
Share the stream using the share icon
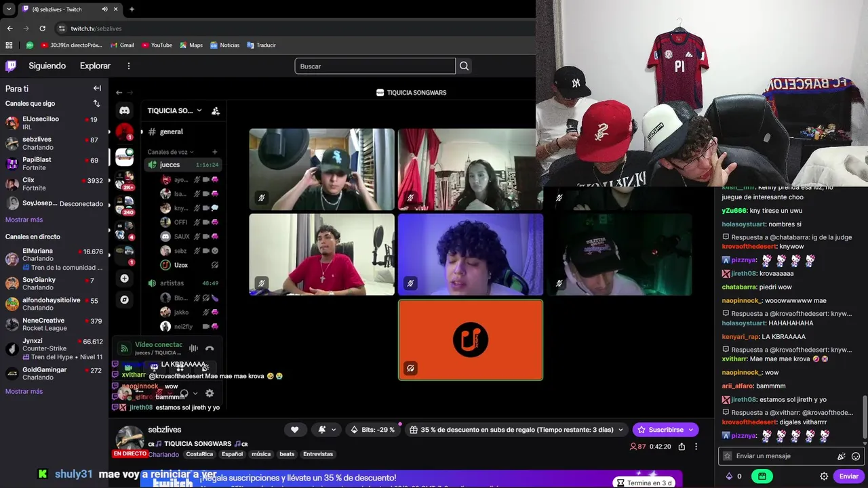(682, 447)
